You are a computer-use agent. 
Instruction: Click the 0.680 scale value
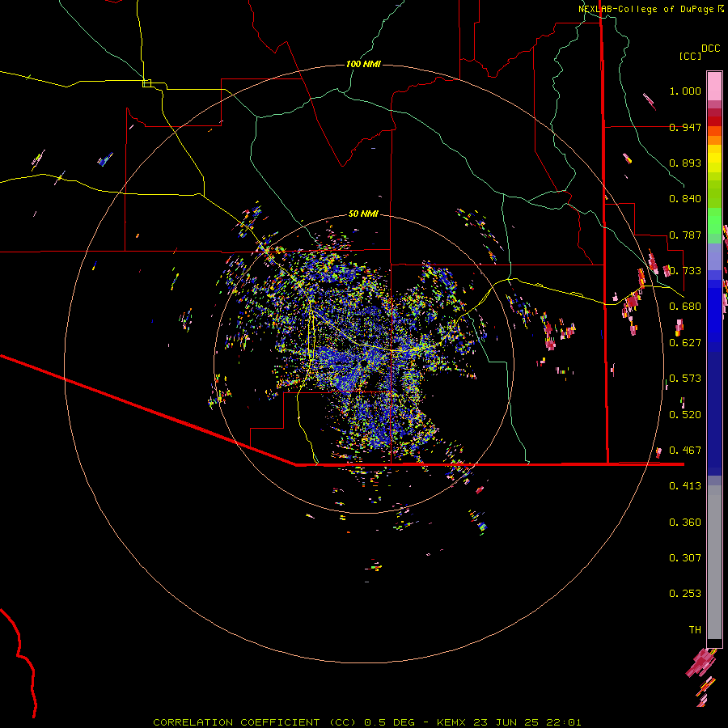[685, 307]
